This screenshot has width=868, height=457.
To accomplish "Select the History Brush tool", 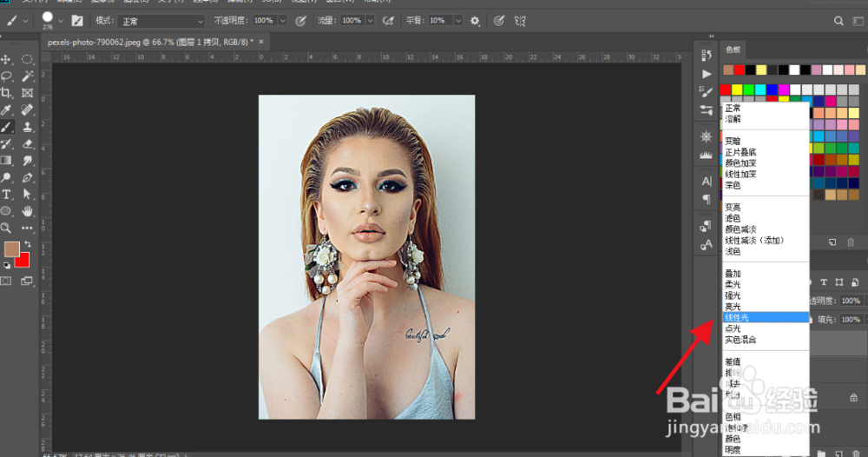I will click(6, 144).
